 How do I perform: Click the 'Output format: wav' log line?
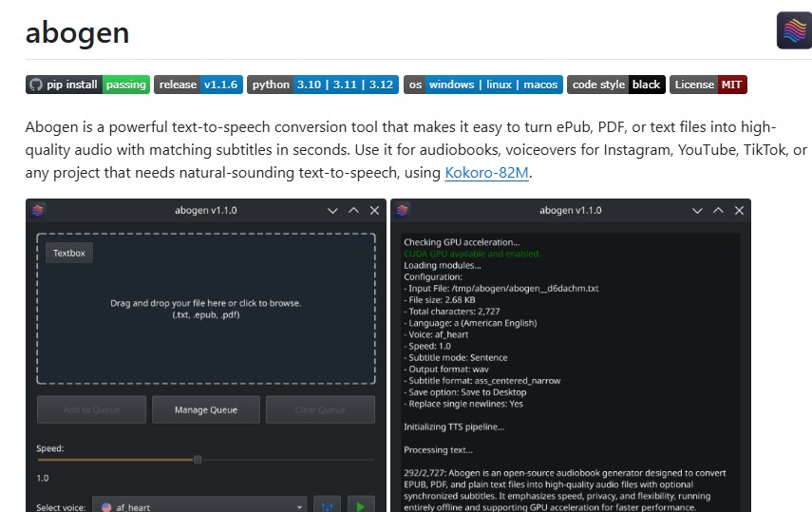point(446,370)
